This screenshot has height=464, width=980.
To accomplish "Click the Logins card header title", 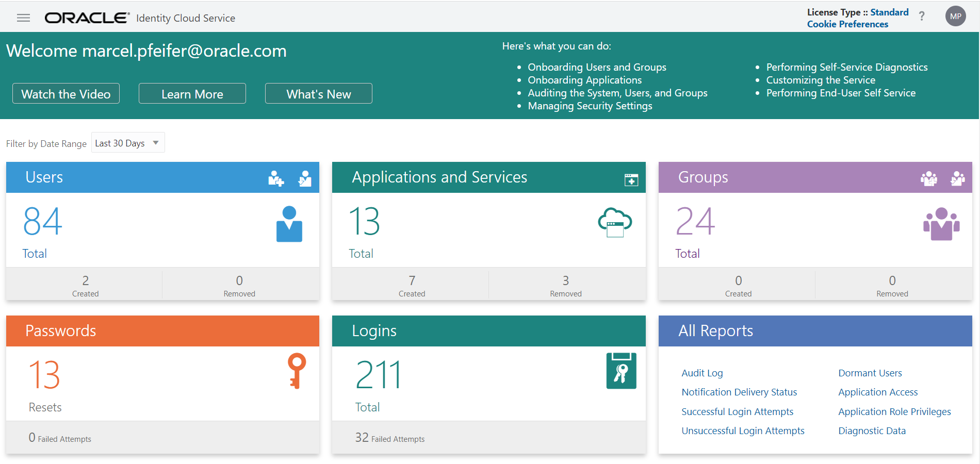I will [x=374, y=331].
